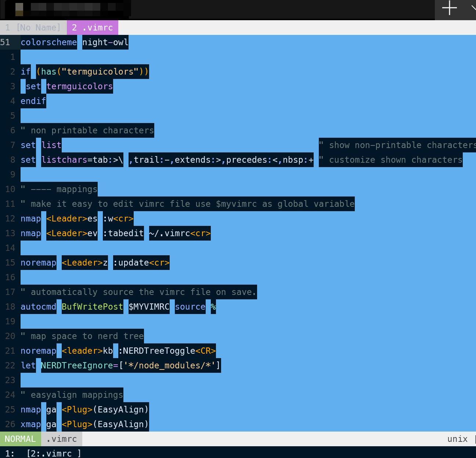The height and width of the screenshot is (458, 476).
Task: Switch to the [No Name] tab
Action: click(33, 28)
